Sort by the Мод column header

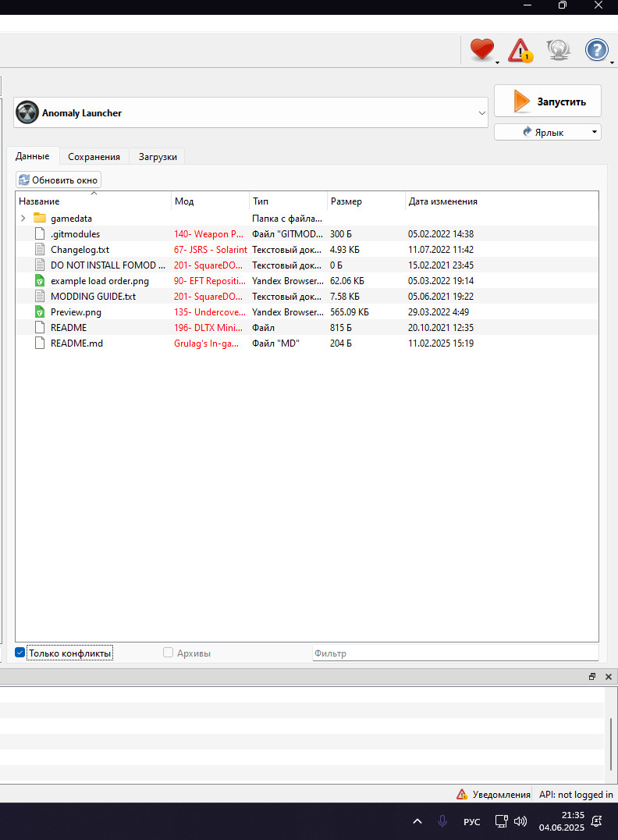coord(211,201)
